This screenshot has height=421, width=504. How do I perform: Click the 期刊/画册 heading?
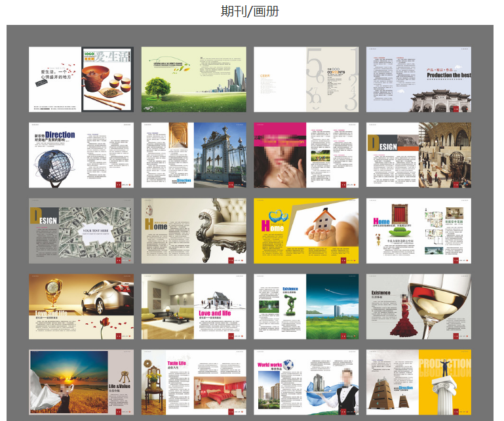pos(250,11)
